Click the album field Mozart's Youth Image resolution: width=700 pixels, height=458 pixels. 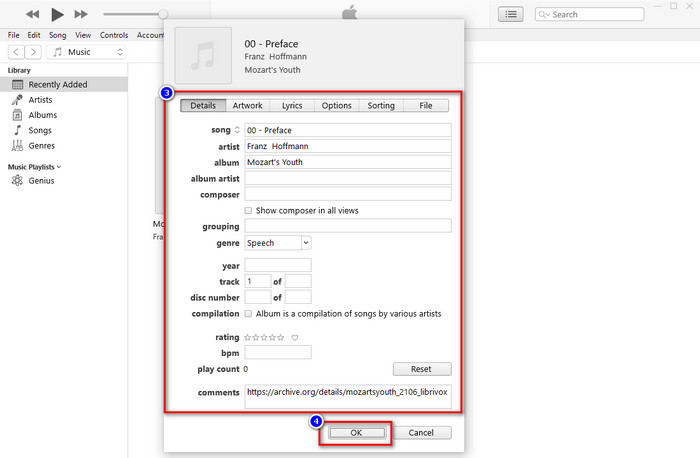pyautogui.click(x=348, y=162)
